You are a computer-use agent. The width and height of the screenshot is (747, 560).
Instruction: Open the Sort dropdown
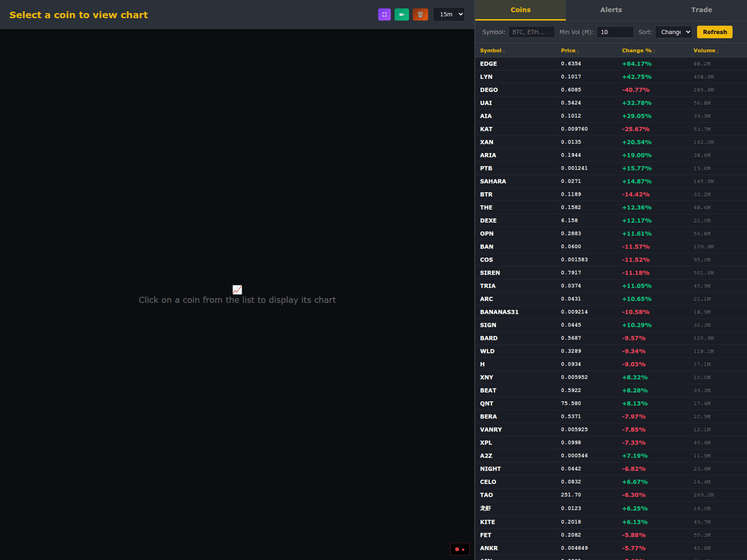[674, 32]
